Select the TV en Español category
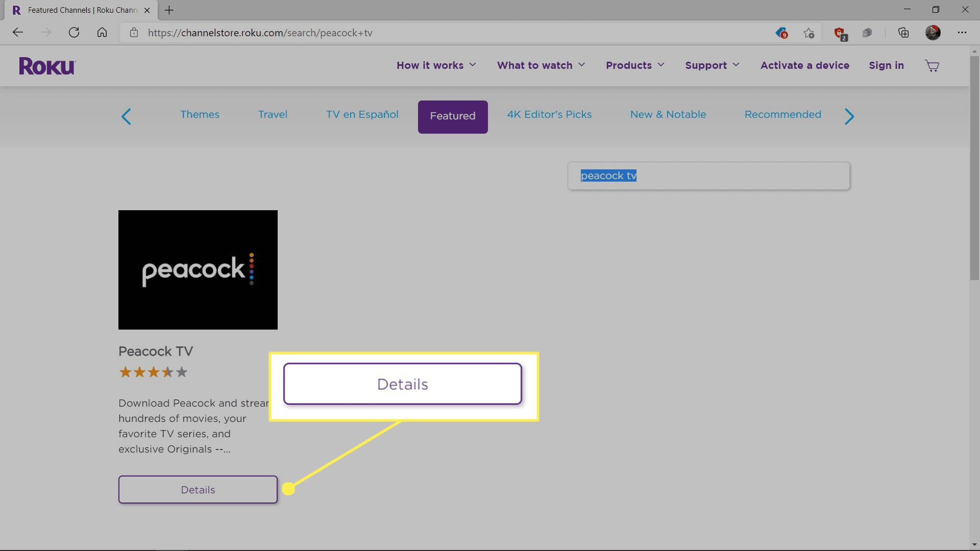Screen dimensions: 980x551 point(362,114)
